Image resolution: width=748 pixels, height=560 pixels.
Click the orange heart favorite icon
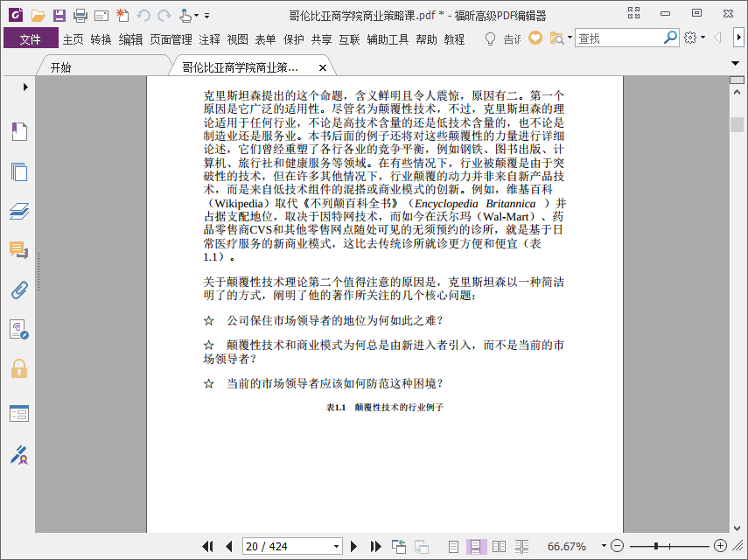pos(535,38)
